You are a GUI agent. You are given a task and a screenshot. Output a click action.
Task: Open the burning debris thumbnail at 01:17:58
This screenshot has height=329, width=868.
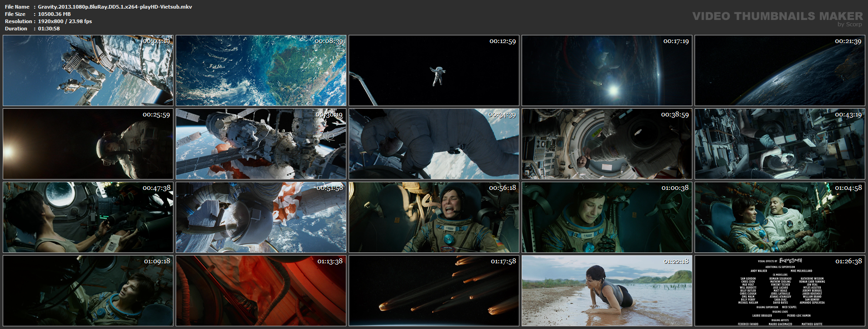coord(434,291)
